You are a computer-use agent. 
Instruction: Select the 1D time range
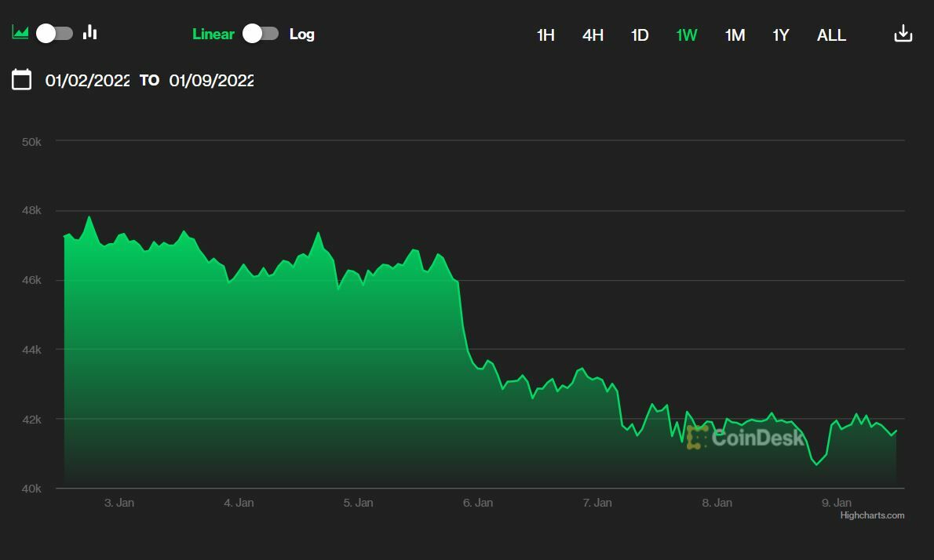click(640, 35)
